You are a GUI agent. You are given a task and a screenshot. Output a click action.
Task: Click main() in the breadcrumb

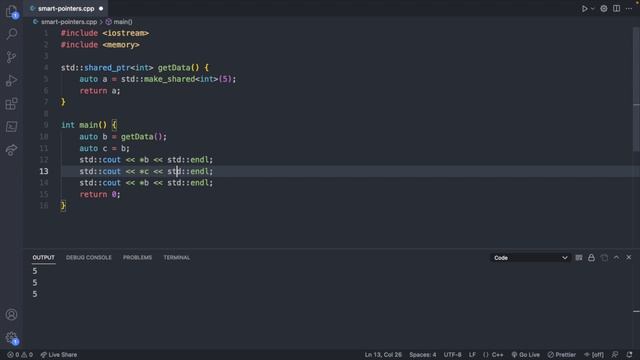[123, 22]
